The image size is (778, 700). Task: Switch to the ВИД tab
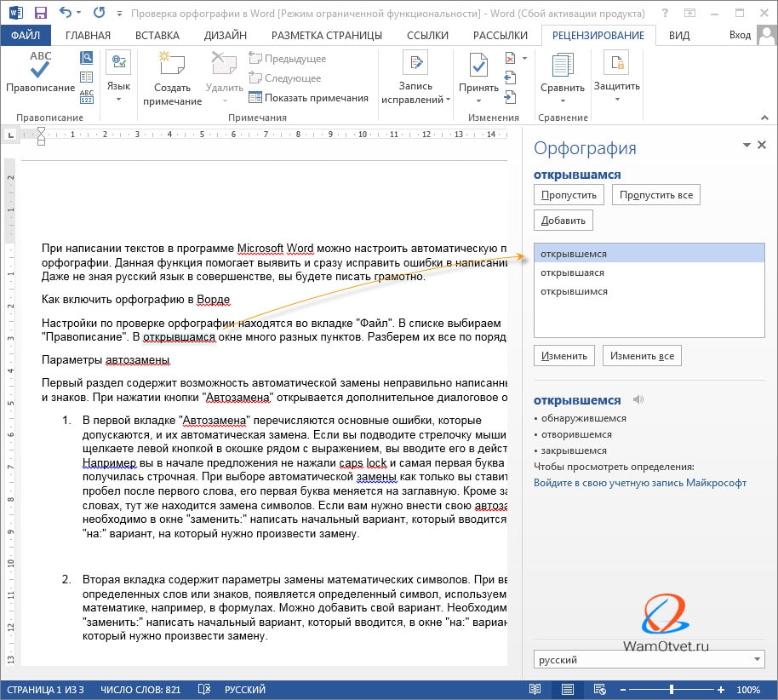(678, 35)
